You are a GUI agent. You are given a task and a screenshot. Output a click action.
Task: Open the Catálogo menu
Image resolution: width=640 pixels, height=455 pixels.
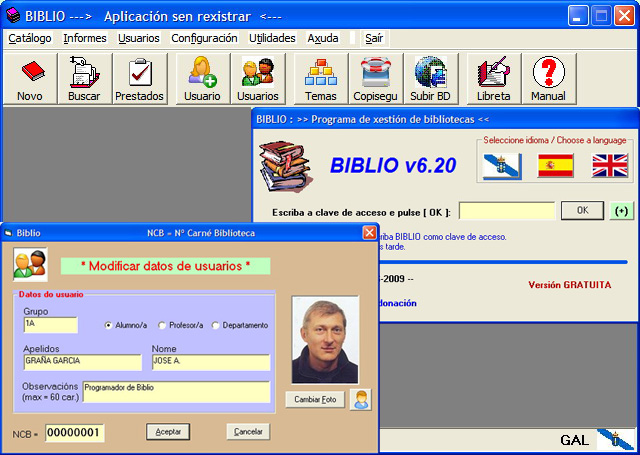(30, 38)
